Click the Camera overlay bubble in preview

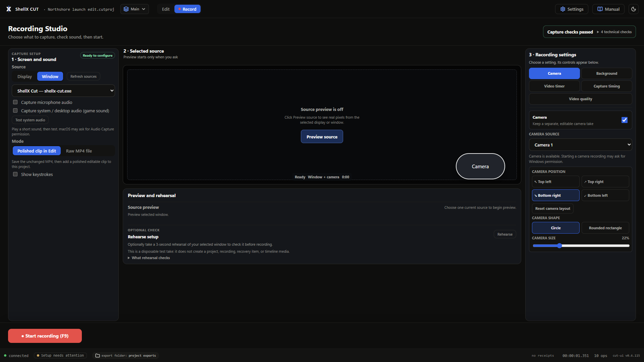(x=480, y=166)
